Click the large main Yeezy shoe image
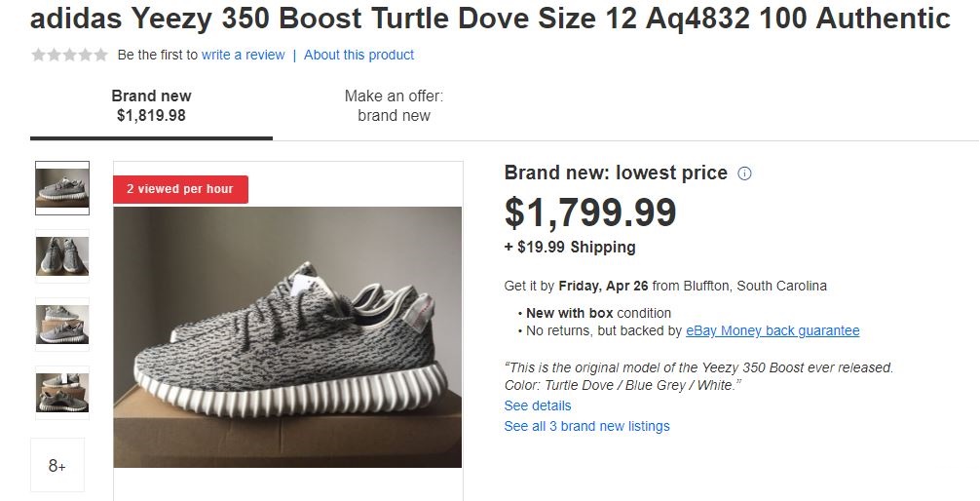 pyautogui.click(x=287, y=336)
